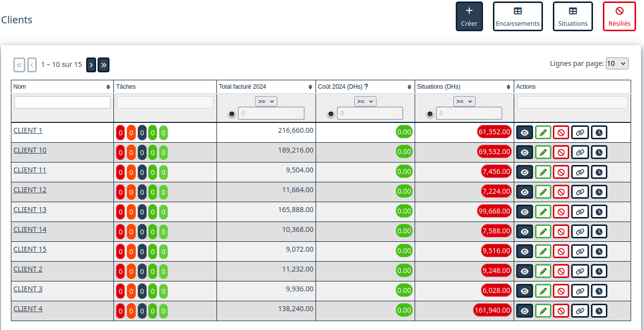Click the pencil edit icon for CLIENT 4
The width and height of the screenshot is (644, 330).
pos(543,311)
